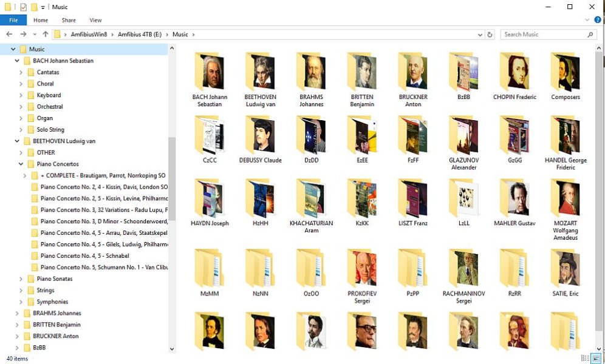Expand the BRAHMS Johannes tree node

coord(17,314)
